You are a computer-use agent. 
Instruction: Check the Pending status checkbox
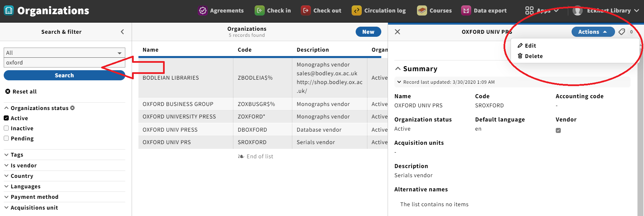(x=6, y=138)
